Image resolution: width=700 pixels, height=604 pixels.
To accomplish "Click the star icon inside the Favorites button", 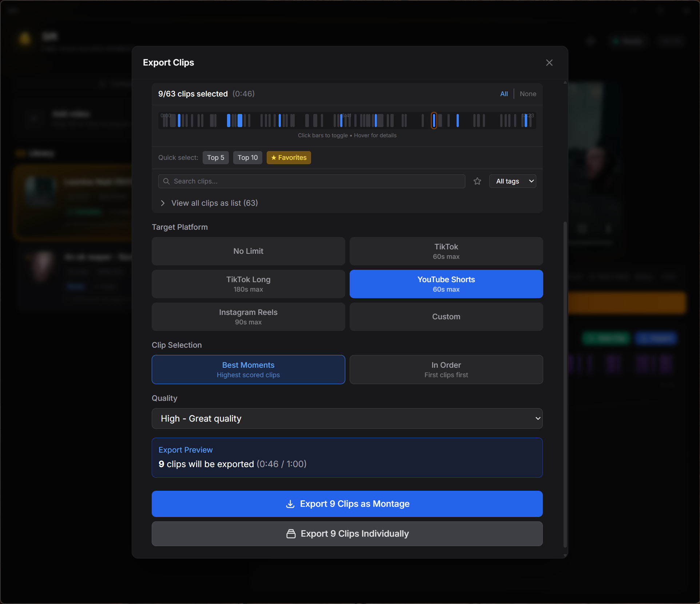I will pos(274,158).
